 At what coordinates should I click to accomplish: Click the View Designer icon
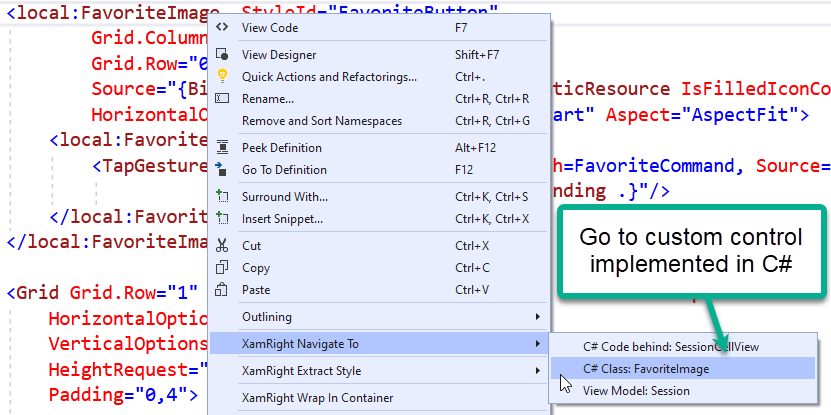pyautogui.click(x=222, y=55)
